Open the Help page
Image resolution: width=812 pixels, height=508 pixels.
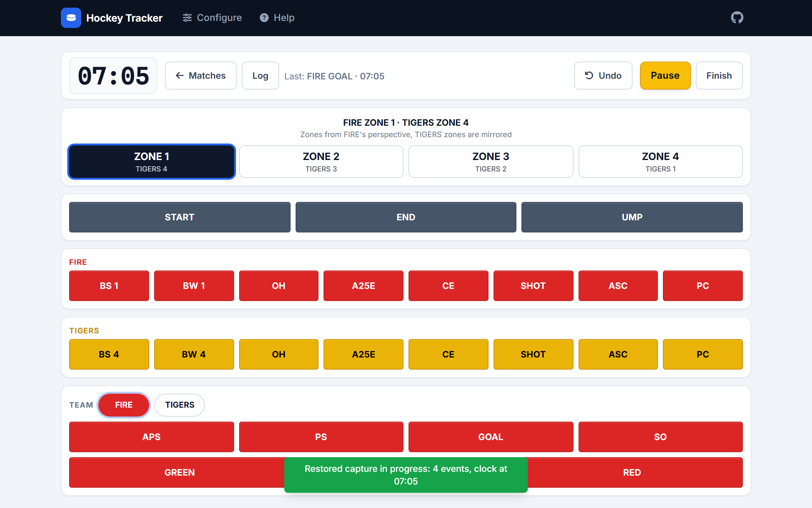pos(277,18)
